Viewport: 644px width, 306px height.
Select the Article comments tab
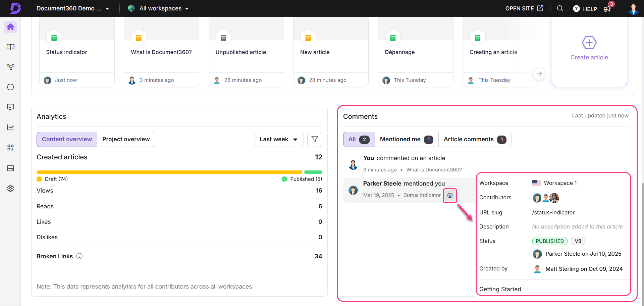coord(475,139)
